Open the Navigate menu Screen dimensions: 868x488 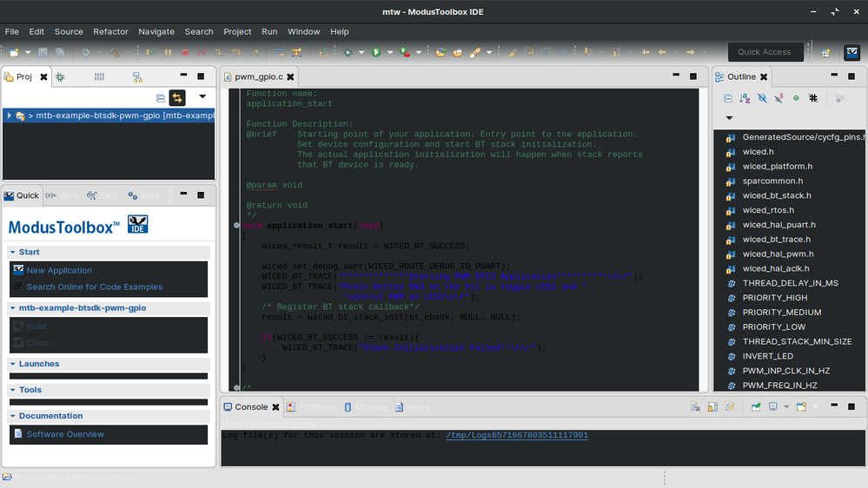click(x=156, y=31)
